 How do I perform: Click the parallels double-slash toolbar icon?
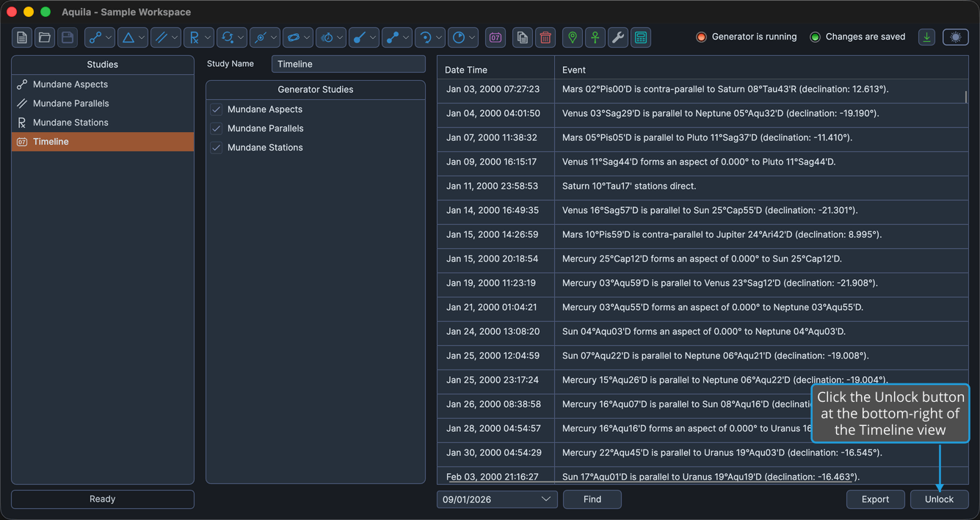point(161,37)
